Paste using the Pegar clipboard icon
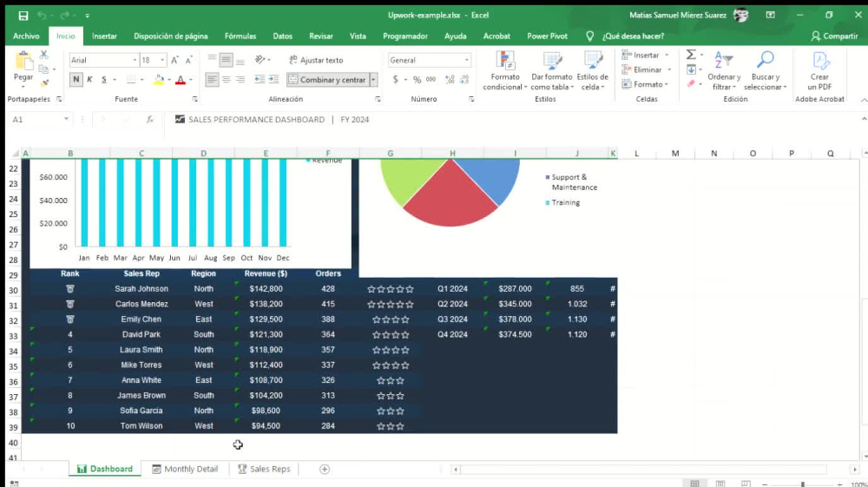 23,63
